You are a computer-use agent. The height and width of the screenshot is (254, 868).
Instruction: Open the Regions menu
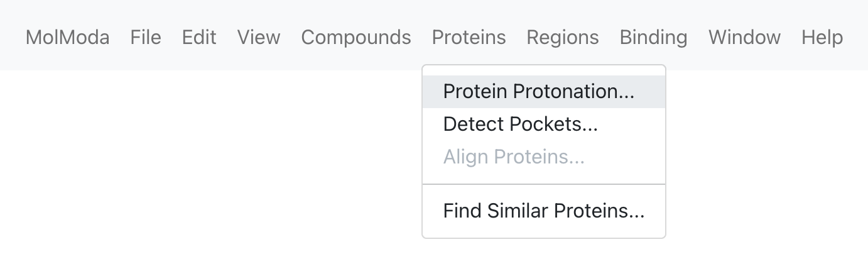563,37
